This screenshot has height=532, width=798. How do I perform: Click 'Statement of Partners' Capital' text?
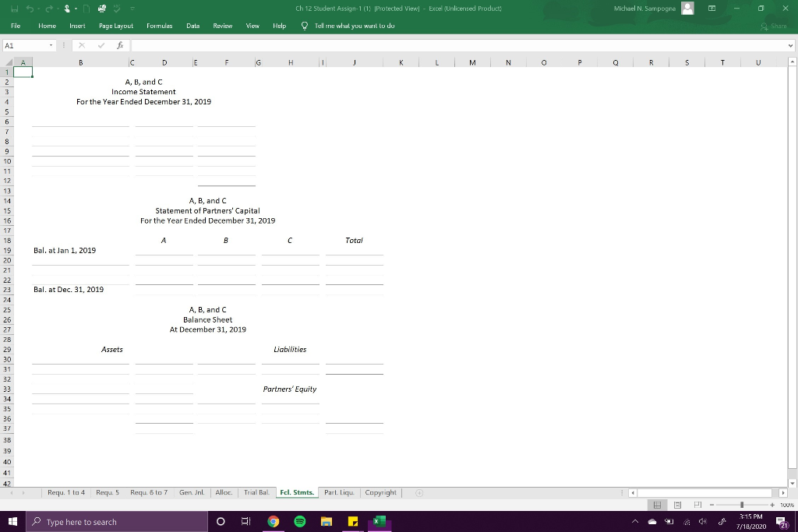[x=207, y=210]
